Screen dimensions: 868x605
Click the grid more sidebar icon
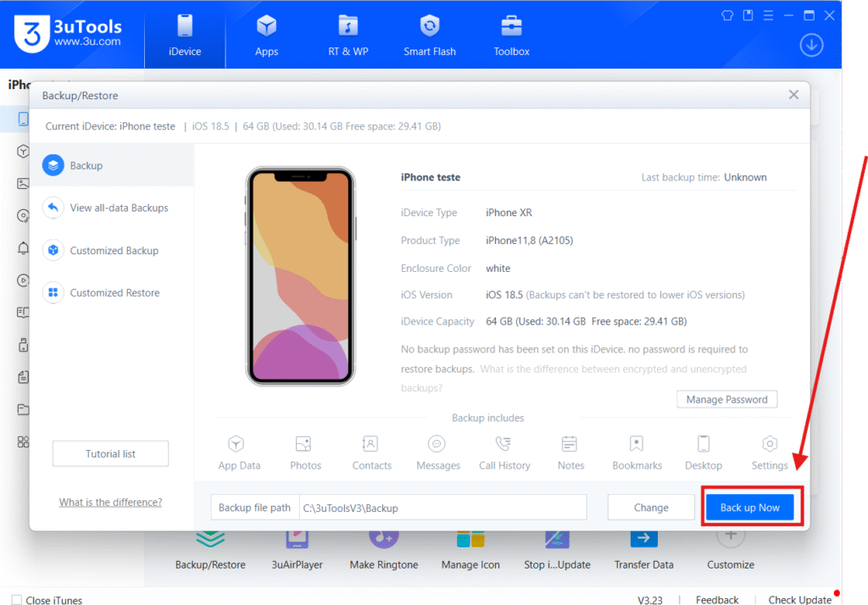(x=23, y=441)
